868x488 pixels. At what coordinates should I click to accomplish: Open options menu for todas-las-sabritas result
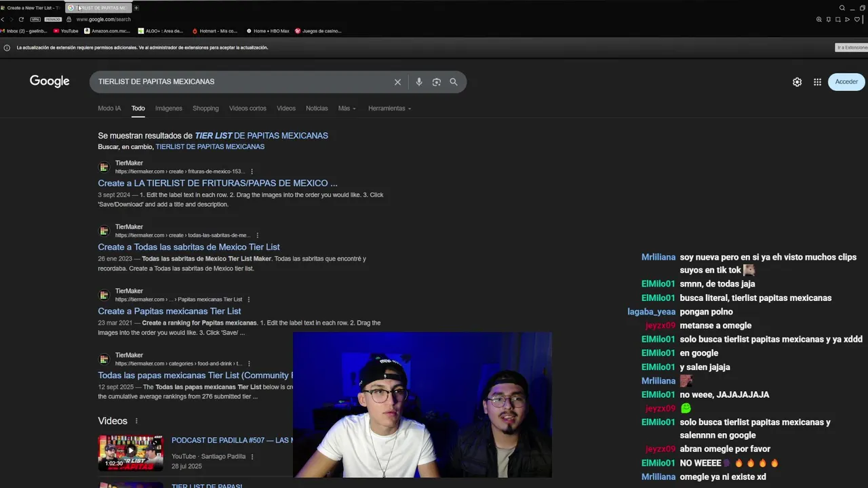257,235
